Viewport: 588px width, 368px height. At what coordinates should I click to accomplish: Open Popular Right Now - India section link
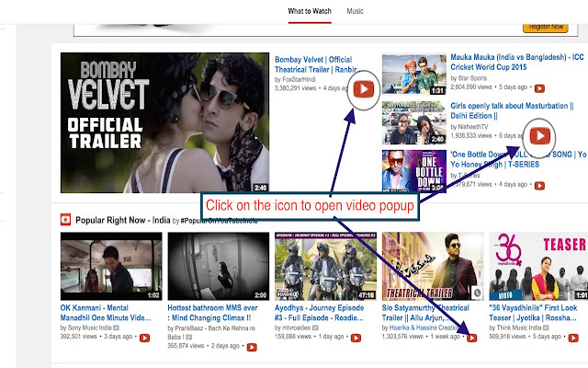[123, 220]
